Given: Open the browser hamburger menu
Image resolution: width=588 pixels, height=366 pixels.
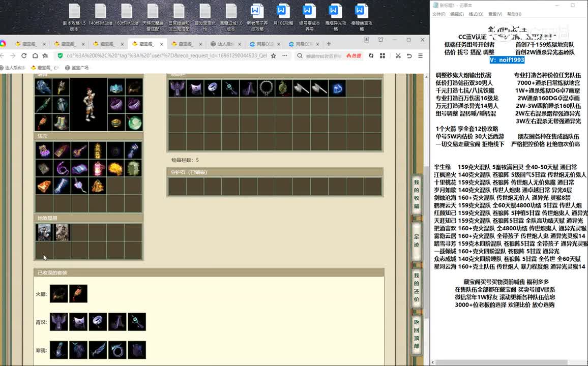Looking at the screenshot, I should point(420,55).
